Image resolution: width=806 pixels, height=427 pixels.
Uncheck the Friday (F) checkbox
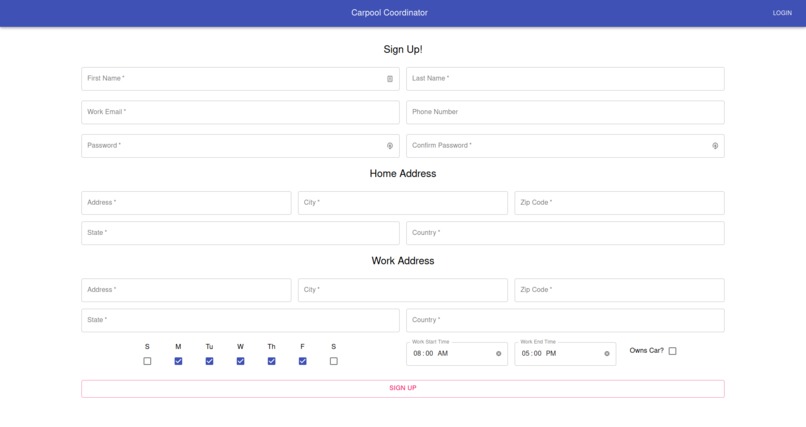tap(303, 361)
